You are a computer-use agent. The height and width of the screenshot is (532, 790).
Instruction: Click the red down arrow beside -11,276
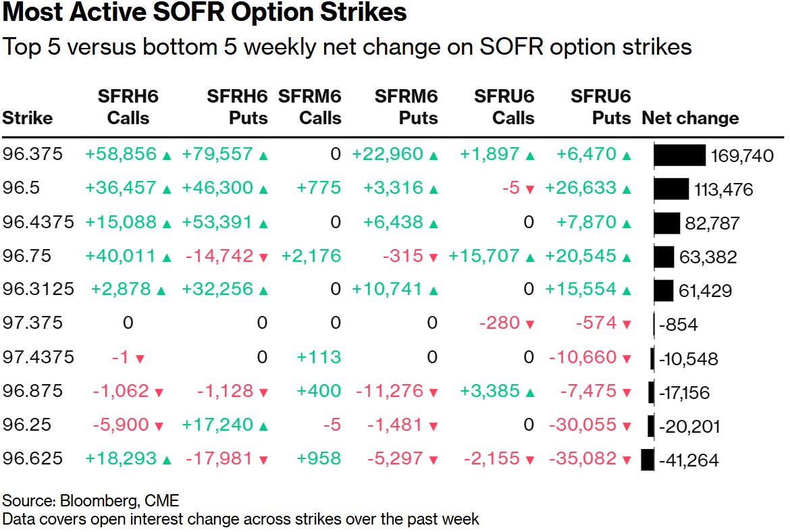(433, 392)
